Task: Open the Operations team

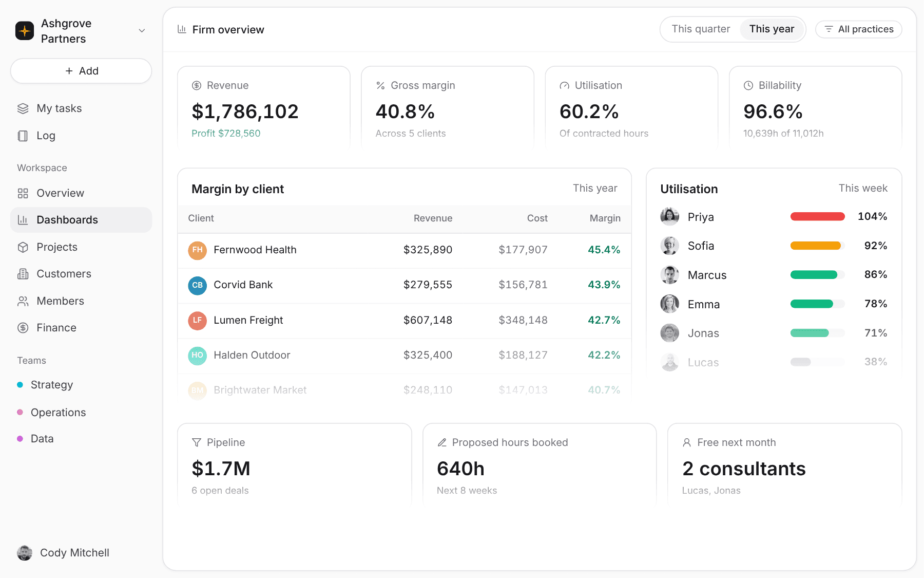Action: [x=58, y=413]
